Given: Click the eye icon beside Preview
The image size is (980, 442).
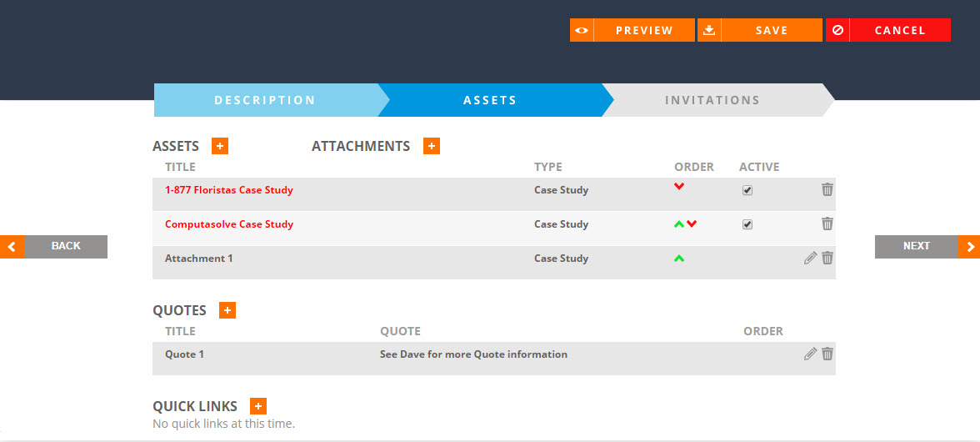Looking at the screenshot, I should pos(582,30).
